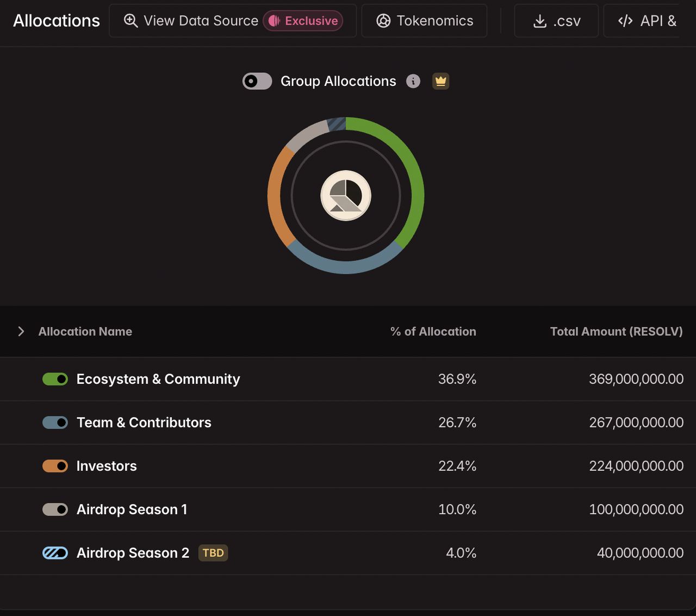Click the download icon next to .csv
696x616 pixels.
(539, 21)
